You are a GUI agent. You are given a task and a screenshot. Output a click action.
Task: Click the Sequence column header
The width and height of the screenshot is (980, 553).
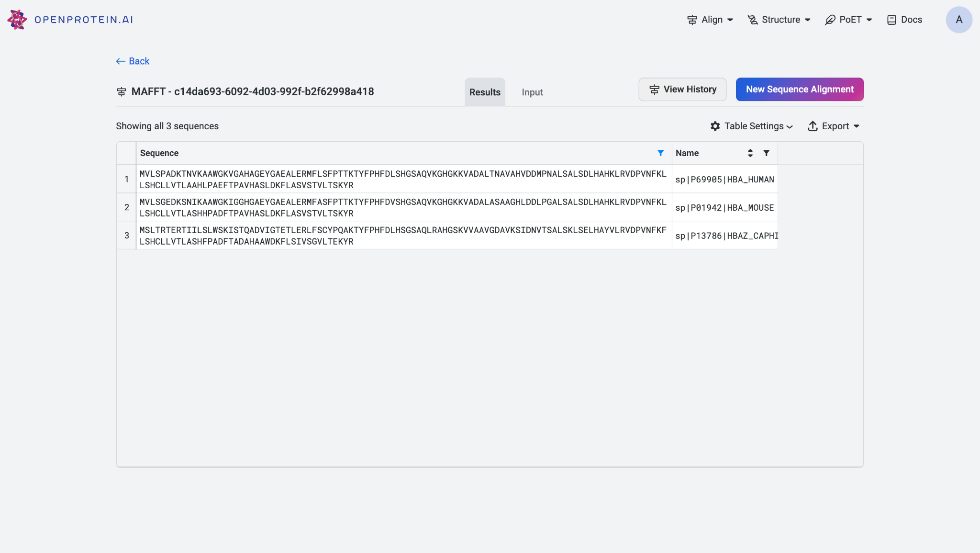click(404, 153)
